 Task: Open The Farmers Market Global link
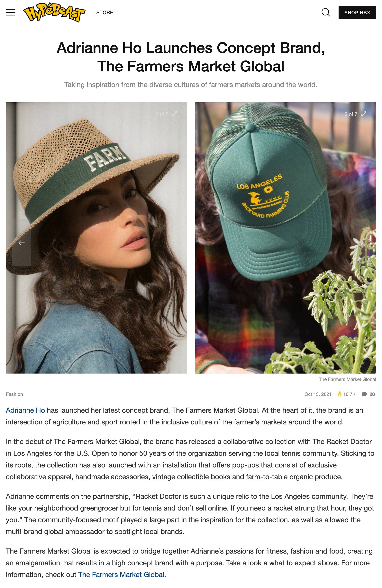121,575
